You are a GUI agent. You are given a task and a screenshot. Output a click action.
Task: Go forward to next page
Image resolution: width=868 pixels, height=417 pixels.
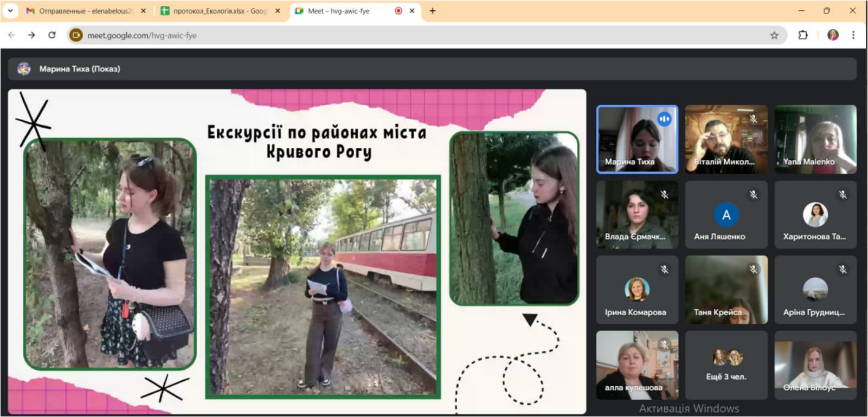coord(31,35)
